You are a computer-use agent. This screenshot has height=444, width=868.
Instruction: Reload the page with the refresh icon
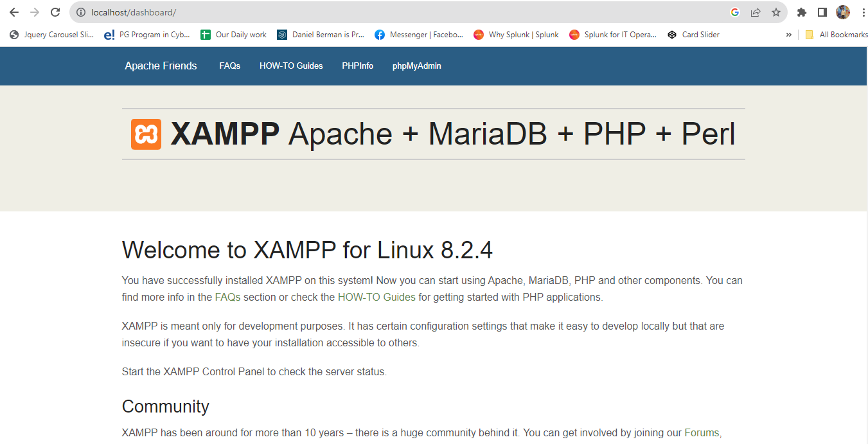[55, 12]
